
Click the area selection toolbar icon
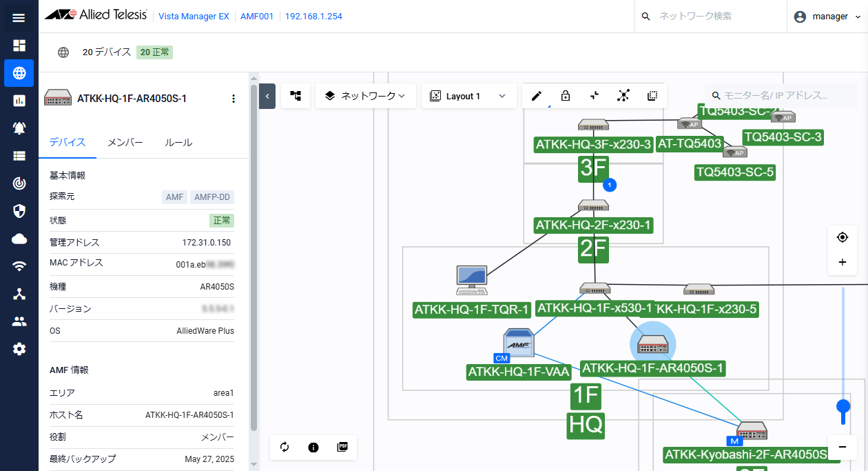tap(652, 96)
